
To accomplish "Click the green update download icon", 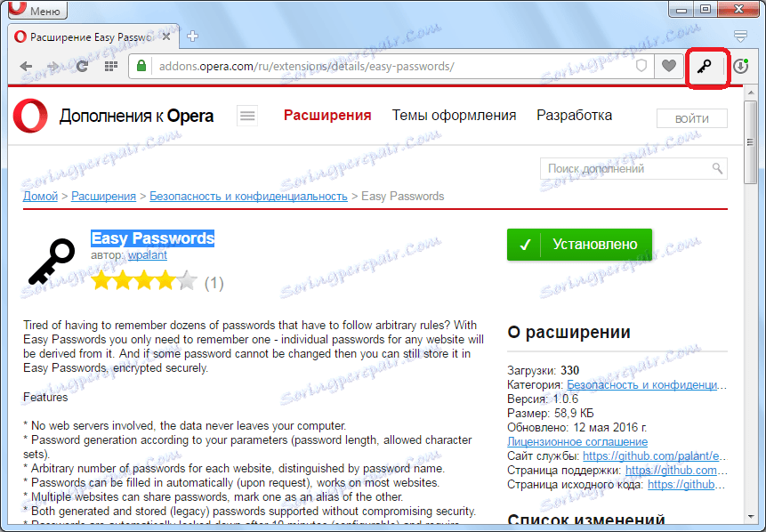I will click(x=741, y=66).
